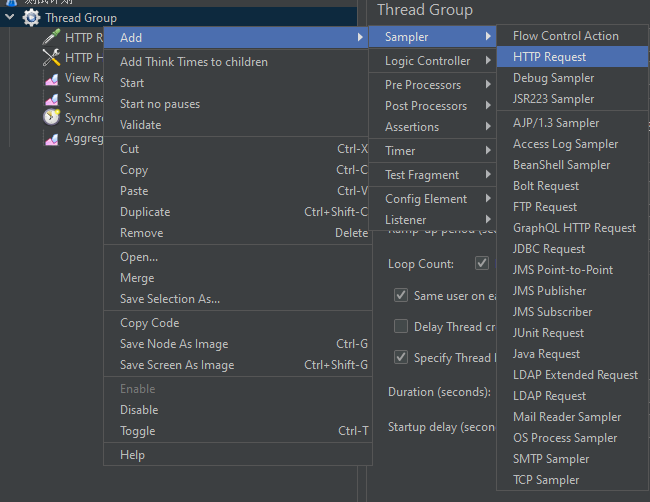The image size is (650, 502).
Task: Click the Synchronizing Timer clock icon
Action: click(51, 118)
